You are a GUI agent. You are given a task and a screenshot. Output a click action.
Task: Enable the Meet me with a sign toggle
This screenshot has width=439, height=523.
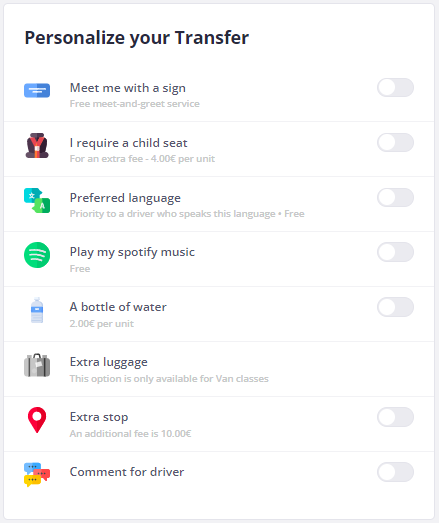coord(395,88)
